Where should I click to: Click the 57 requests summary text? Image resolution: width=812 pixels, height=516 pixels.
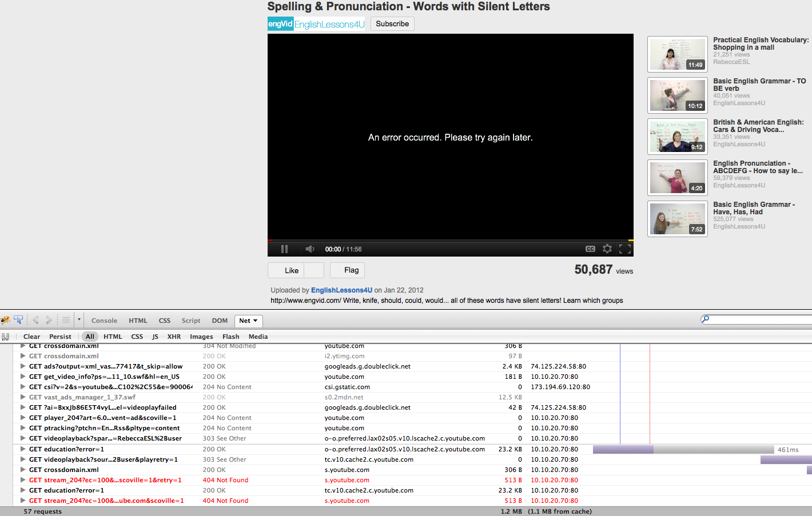42,511
